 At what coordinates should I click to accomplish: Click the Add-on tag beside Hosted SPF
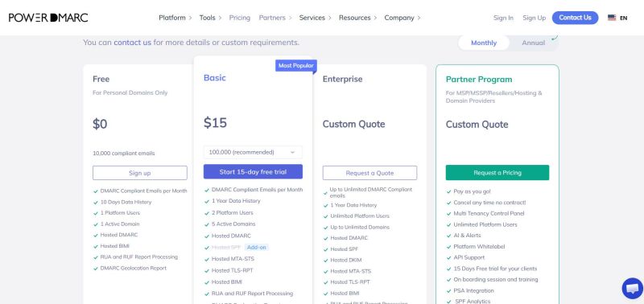[257, 248]
